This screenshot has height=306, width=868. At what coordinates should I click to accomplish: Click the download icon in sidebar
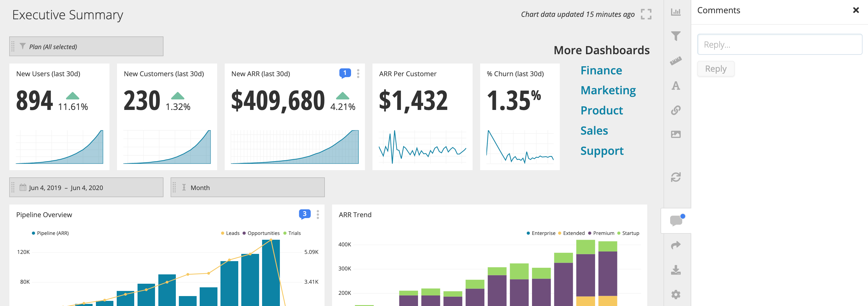[x=676, y=270]
